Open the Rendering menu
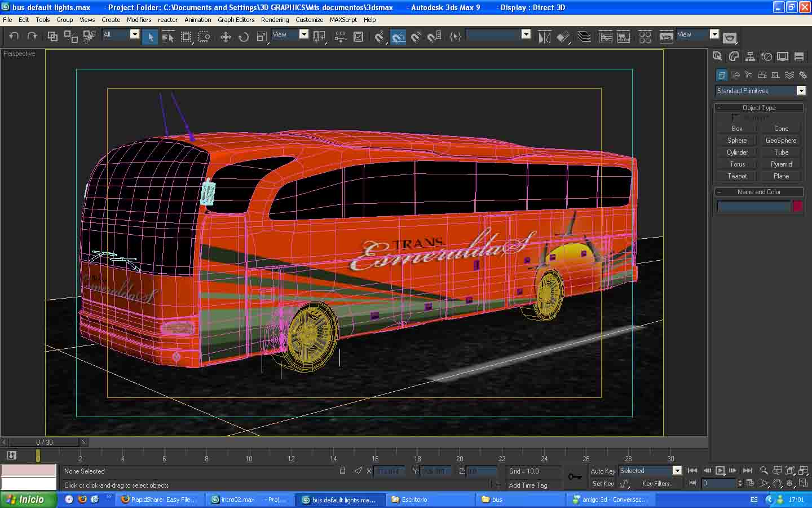812x508 pixels. [x=275, y=20]
